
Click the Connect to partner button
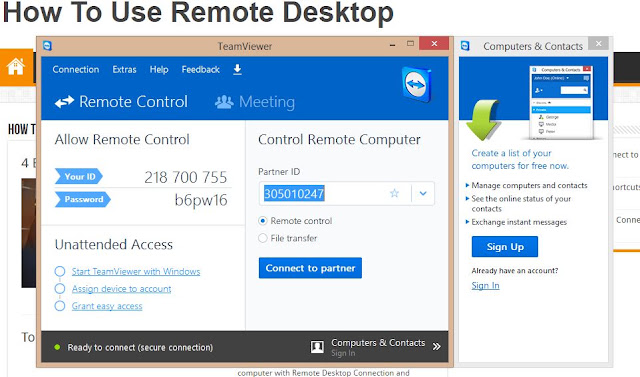(310, 268)
